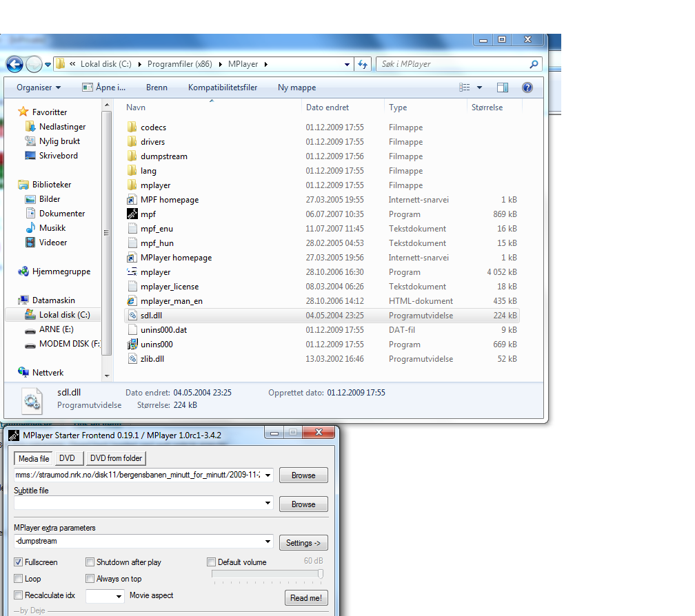Select the mplayer program icon

[132, 272]
